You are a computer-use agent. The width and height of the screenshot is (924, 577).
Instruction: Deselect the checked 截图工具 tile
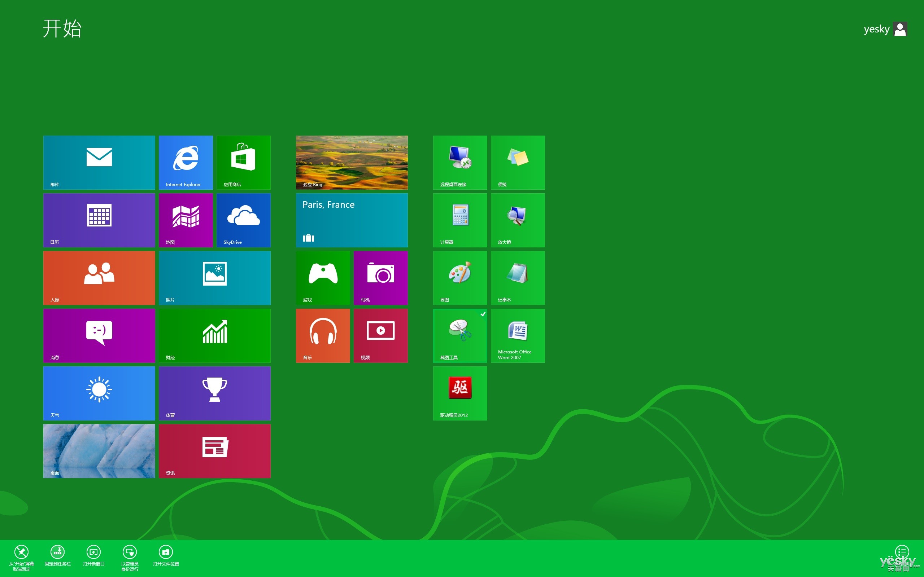(x=460, y=335)
